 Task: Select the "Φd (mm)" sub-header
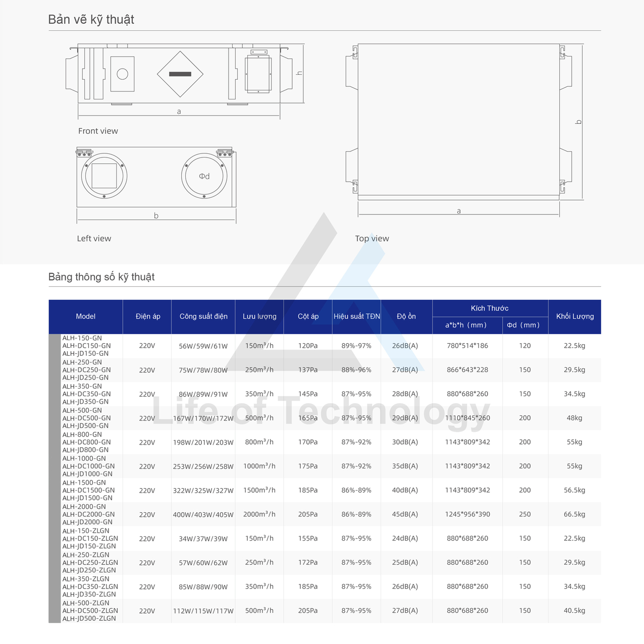(523, 325)
